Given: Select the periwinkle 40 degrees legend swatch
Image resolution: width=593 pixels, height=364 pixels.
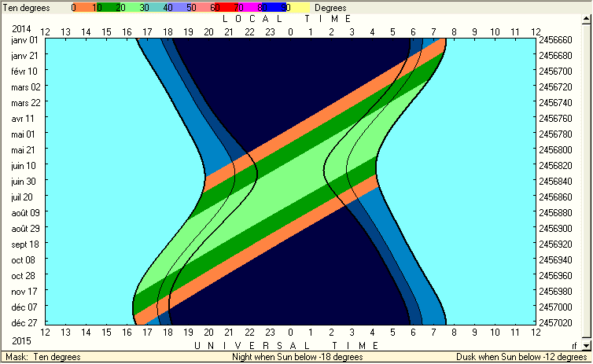Looking at the screenshot, I should (179, 8).
